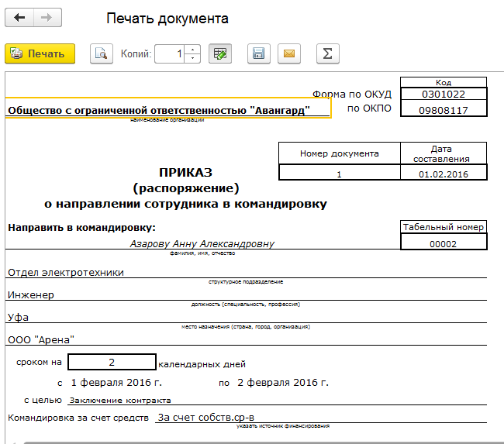Click the forward navigation arrow
Image resolution: width=504 pixels, height=444 pixels.
point(47,18)
